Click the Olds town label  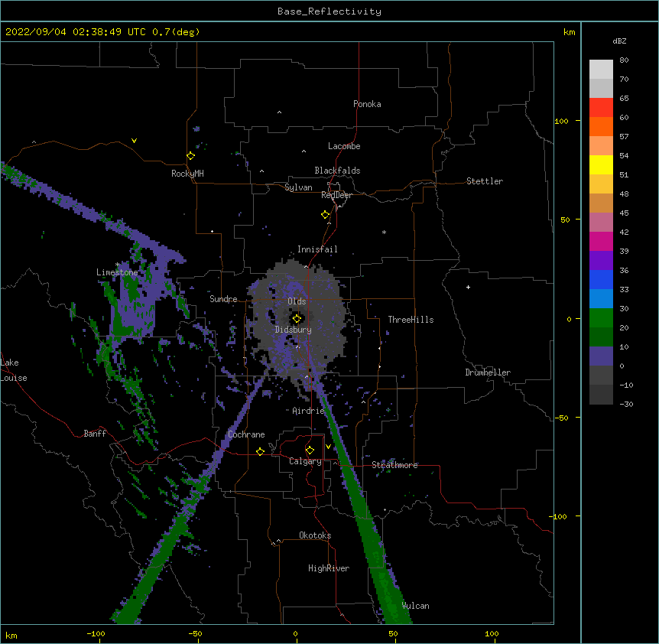click(297, 301)
